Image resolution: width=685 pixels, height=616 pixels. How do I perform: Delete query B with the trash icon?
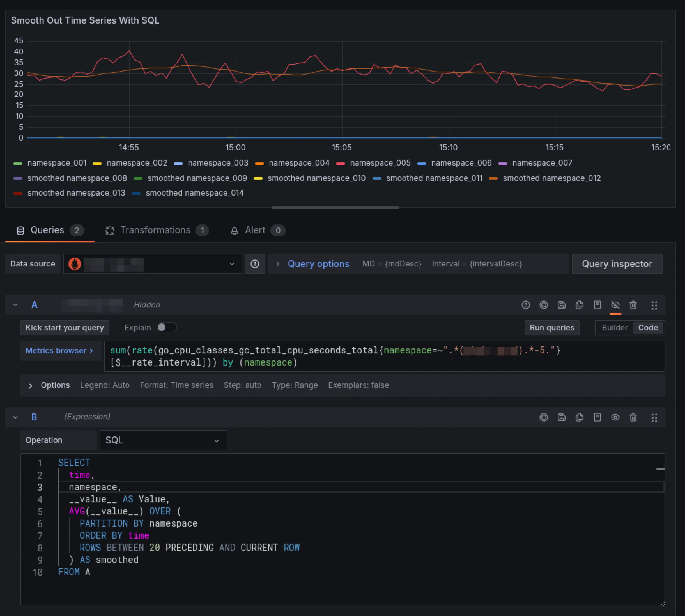pos(634,417)
